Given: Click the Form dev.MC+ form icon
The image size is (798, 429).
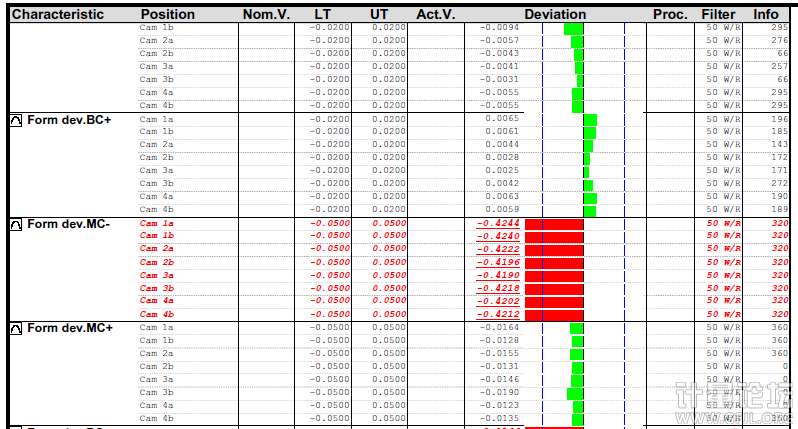Looking at the screenshot, I should click(x=16, y=328).
